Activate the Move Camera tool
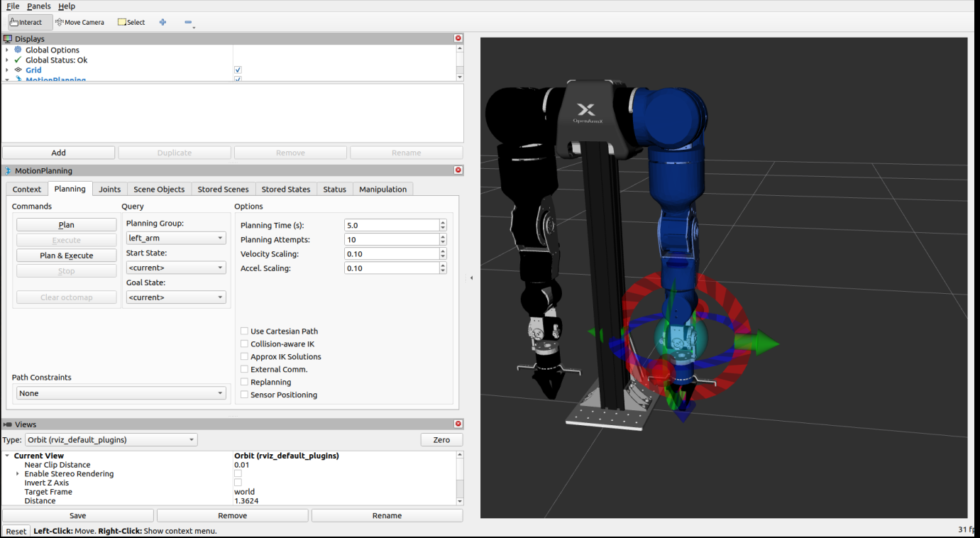This screenshot has height=538, width=980. [79, 22]
